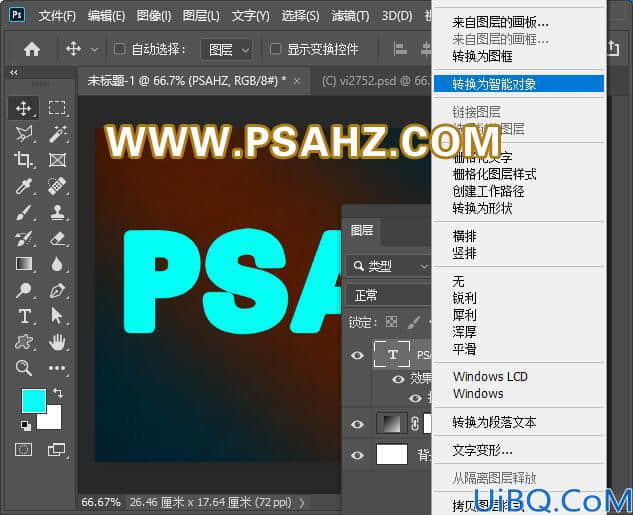This screenshot has width=633, height=515.
Task: Select the Eyedropper tool
Action: (x=23, y=186)
